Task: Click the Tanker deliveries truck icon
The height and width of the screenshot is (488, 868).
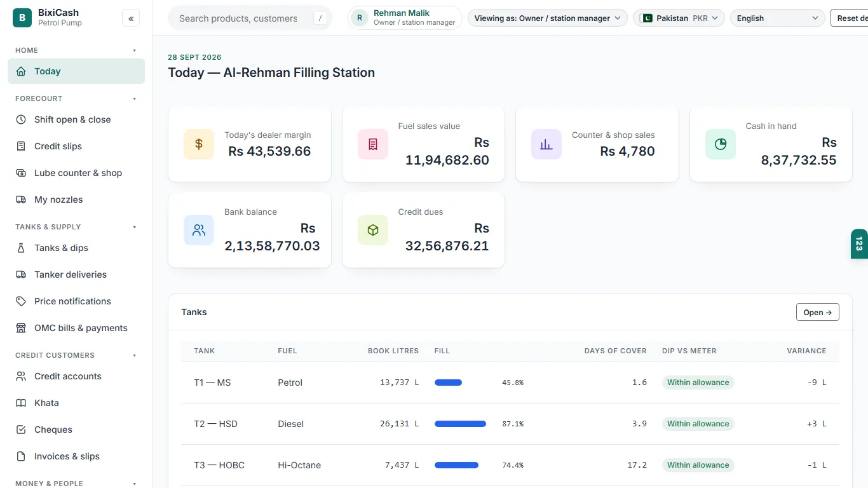Action: click(21, 274)
